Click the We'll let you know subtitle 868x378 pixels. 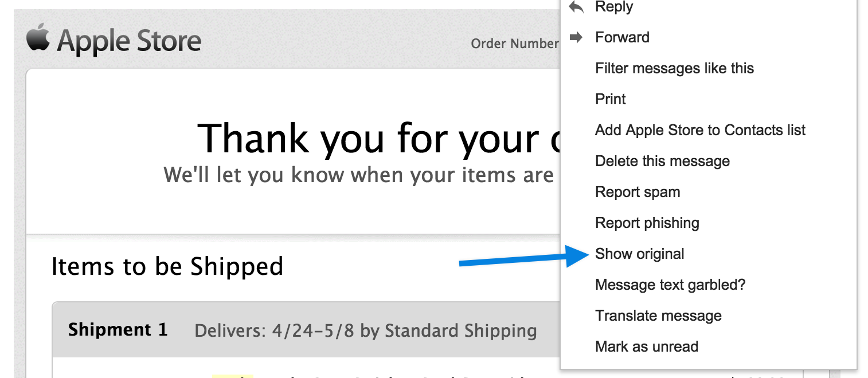(358, 175)
